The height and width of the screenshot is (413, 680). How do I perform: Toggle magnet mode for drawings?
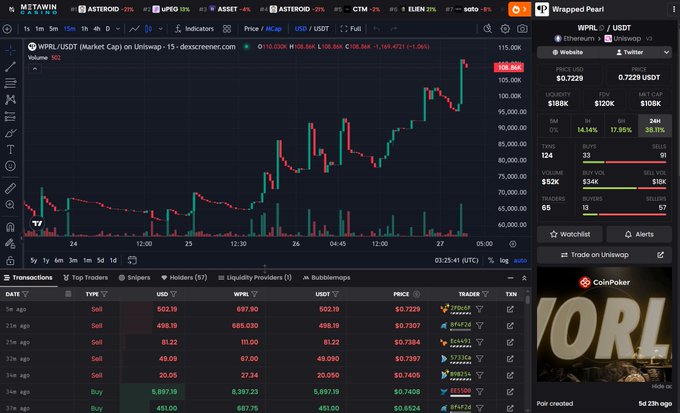[x=10, y=227]
